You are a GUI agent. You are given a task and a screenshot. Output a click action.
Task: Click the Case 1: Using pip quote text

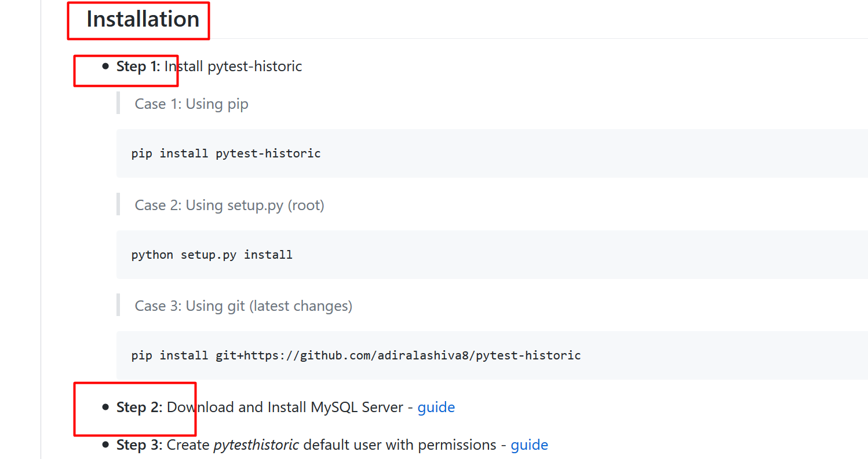[191, 104]
